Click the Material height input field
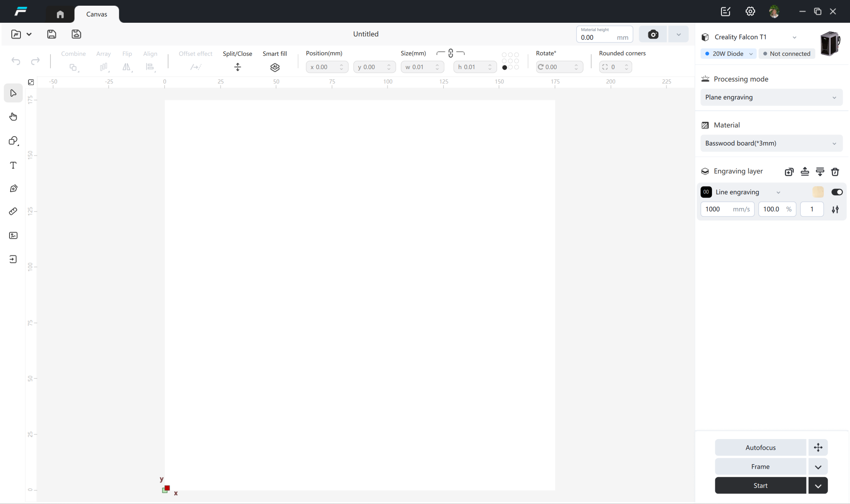This screenshot has width=850, height=504. coord(604,35)
